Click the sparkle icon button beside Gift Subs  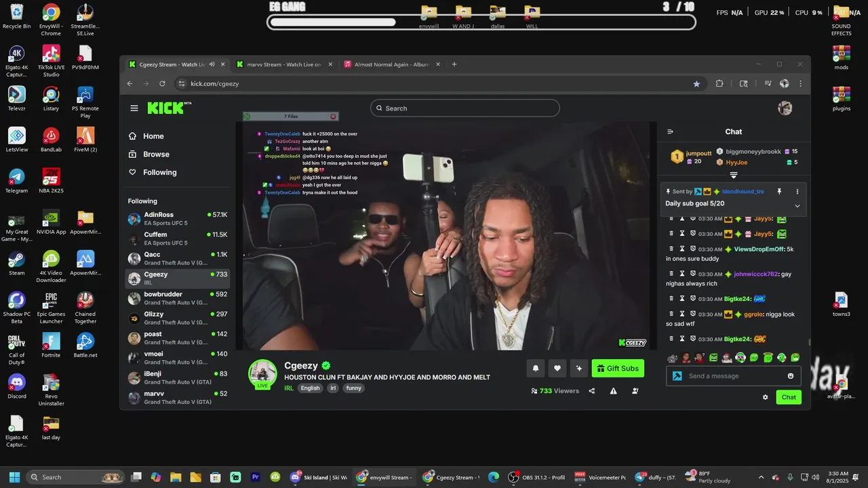(x=578, y=368)
